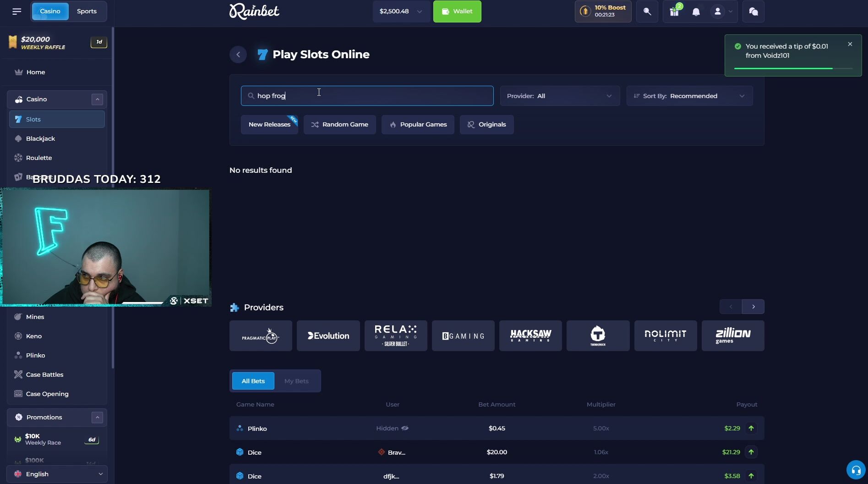The width and height of the screenshot is (868, 484).
Task: Click the back arrow next to Play Slots Online
Action: [238, 55]
